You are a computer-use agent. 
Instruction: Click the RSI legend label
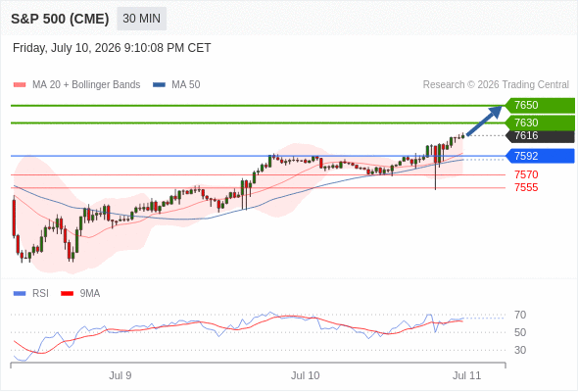point(40,294)
